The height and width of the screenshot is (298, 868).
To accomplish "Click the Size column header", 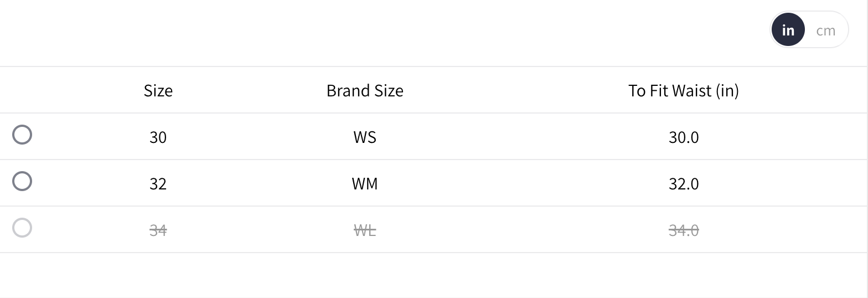I will pos(158,91).
